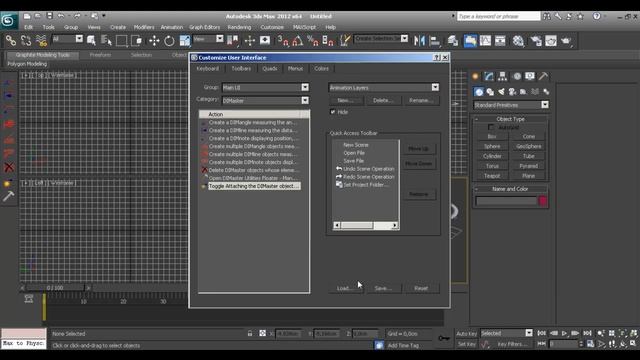This screenshot has width=640, height=360.
Task: Click the hammer icon in left toolbar
Action: (x=9, y=196)
